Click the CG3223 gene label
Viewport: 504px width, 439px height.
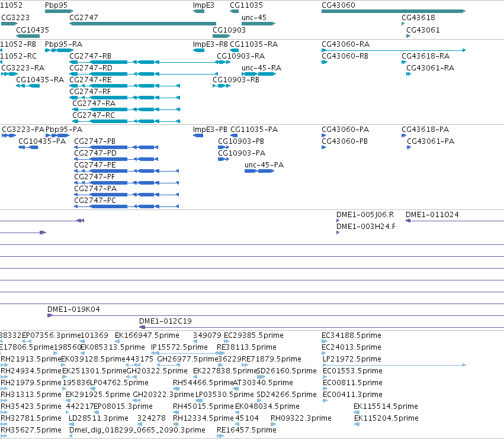(15, 17)
